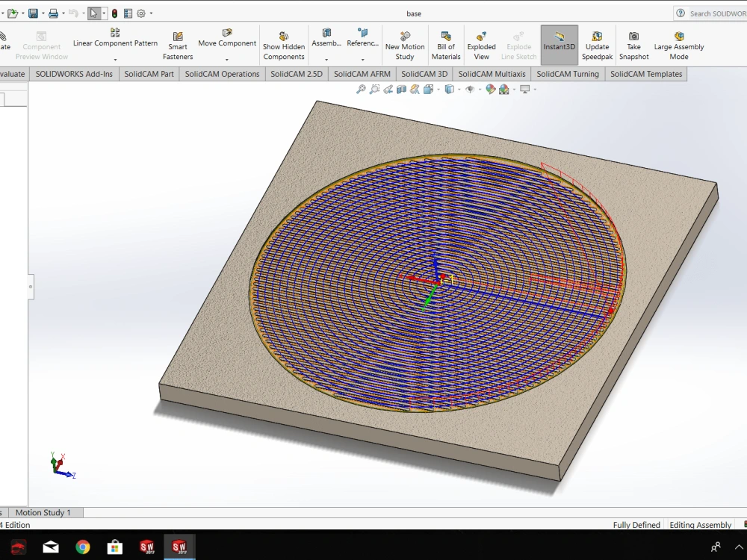
Task: Click View Orientation cube icon
Action: point(428,89)
